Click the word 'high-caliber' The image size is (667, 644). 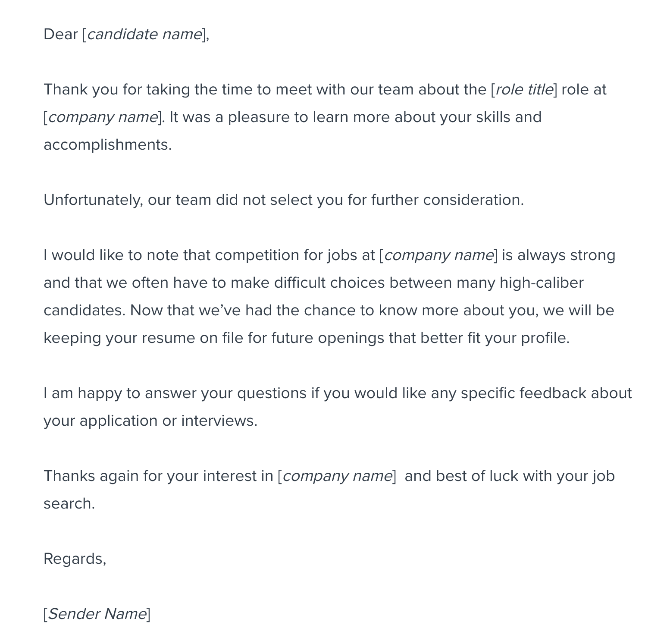pyautogui.click(x=541, y=283)
